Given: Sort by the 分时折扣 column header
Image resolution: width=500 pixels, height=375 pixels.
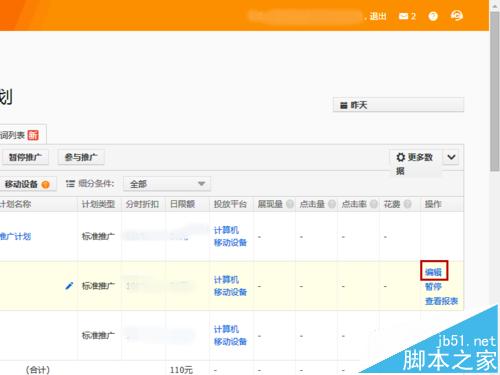Looking at the screenshot, I should [142, 204].
